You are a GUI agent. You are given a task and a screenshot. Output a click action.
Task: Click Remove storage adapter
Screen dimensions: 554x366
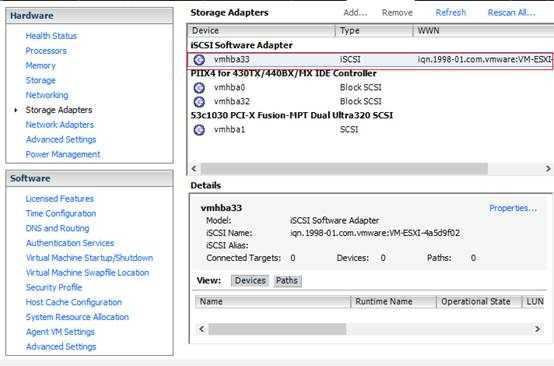[397, 13]
